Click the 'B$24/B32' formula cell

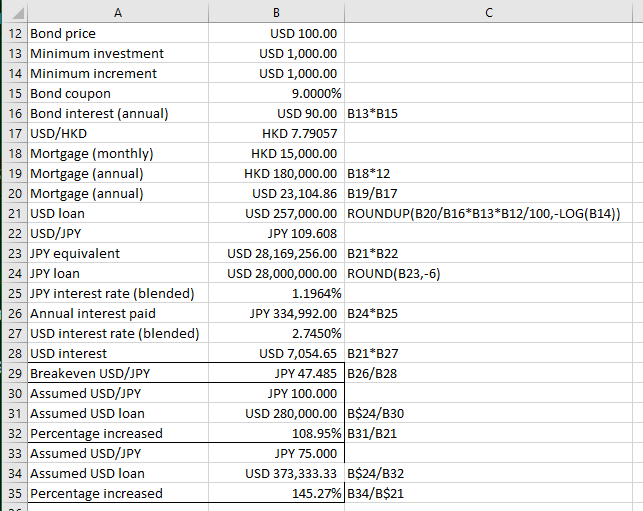[x=488, y=473]
